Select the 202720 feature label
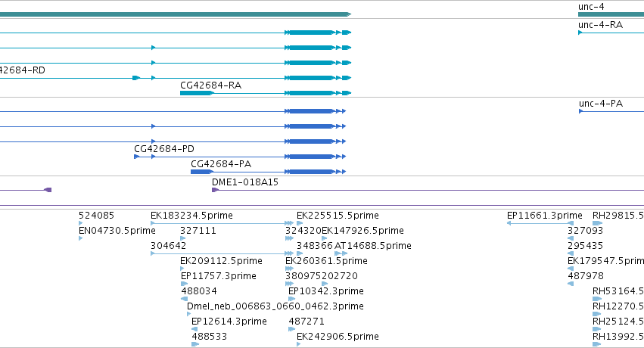The width and height of the screenshot is (644, 348). (x=340, y=276)
